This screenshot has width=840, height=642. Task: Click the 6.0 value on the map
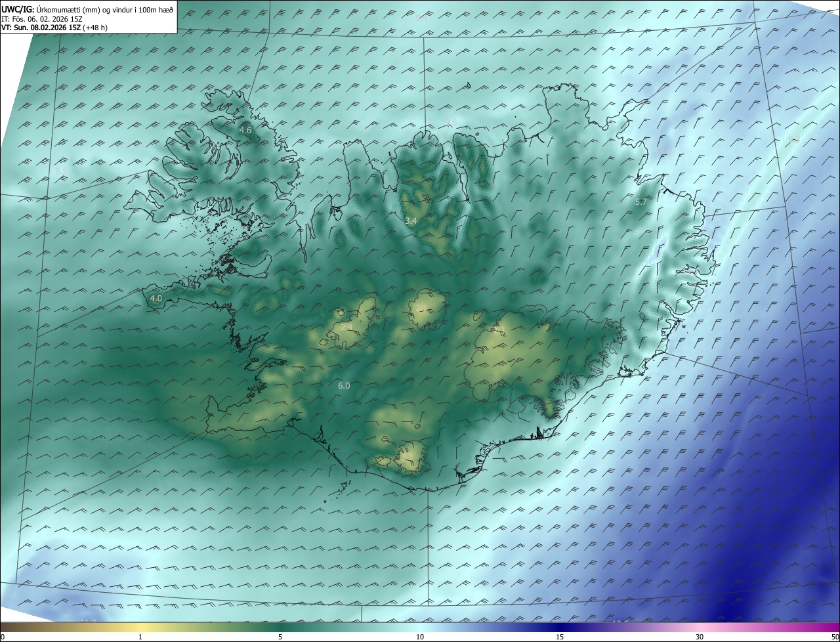tap(344, 386)
